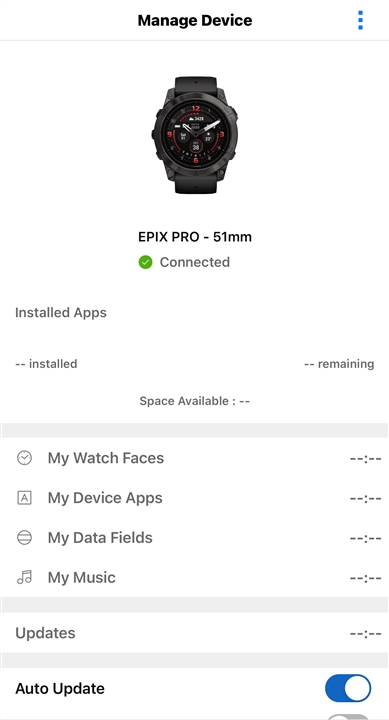
Task: Open the three-dot more options menu
Action: 361,20
